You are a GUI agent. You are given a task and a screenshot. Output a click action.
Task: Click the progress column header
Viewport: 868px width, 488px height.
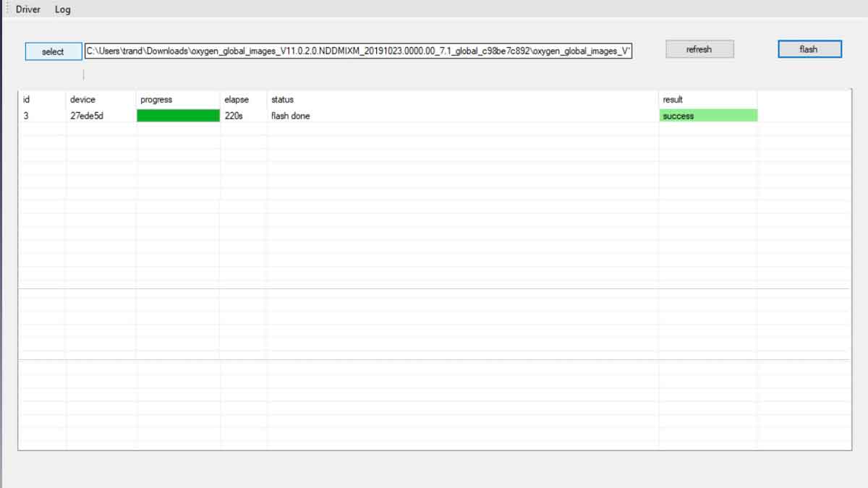click(x=156, y=100)
